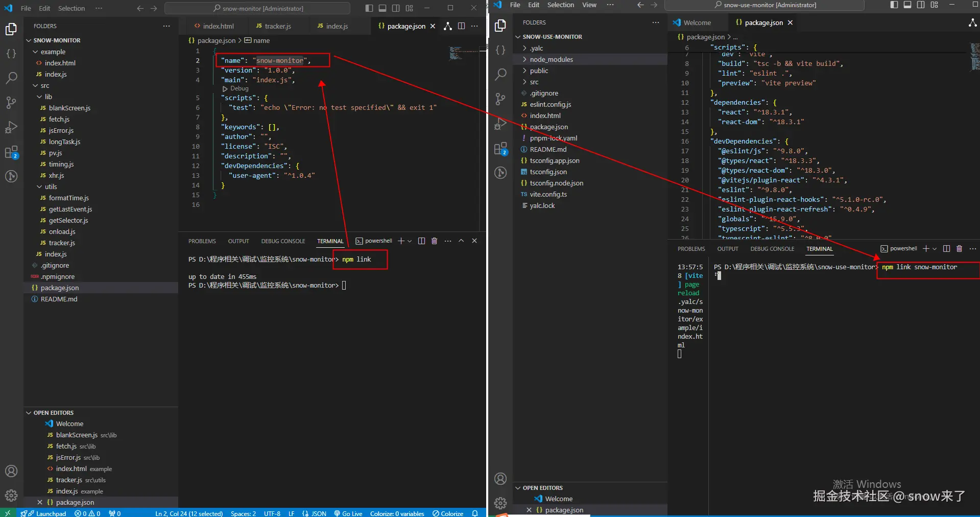Toggle primary side bar in snow-use-monitor
980x517 pixels.
(894, 5)
